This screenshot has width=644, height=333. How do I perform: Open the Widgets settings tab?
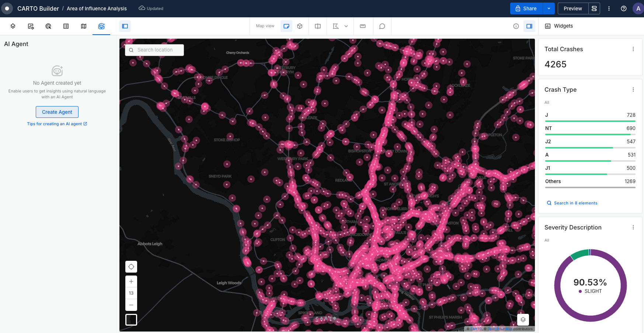click(31, 26)
